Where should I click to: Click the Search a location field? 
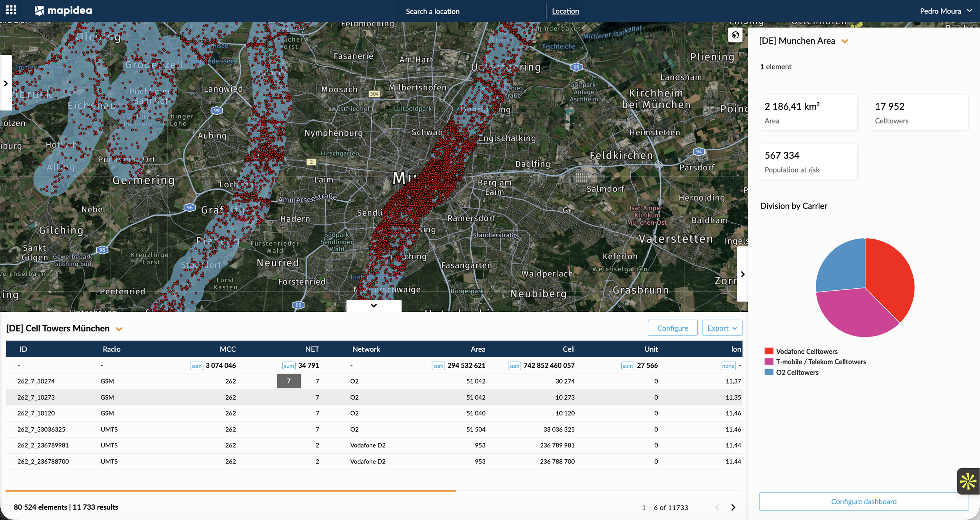point(432,11)
